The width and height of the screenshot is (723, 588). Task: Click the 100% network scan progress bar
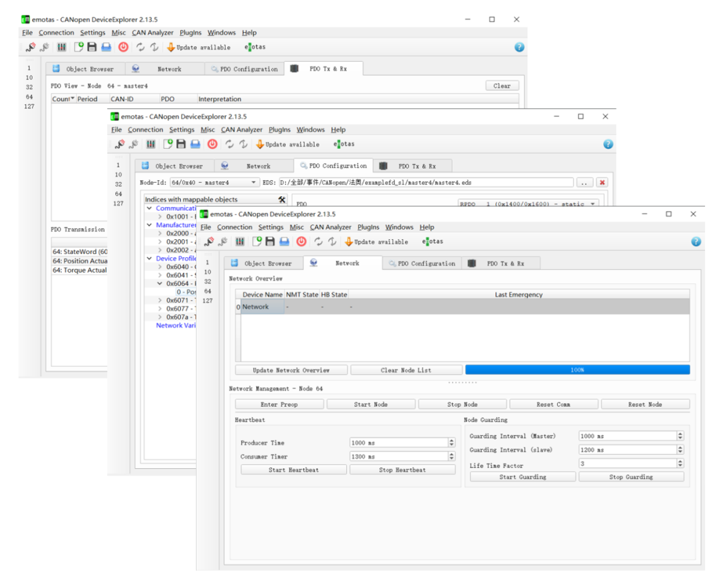pyautogui.click(x=578, y=370)
